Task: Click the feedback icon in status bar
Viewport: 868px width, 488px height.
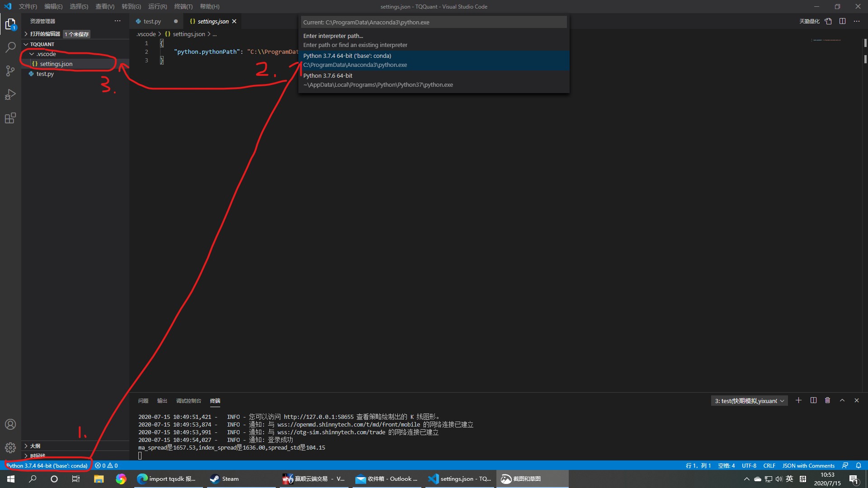Action: coord(845,465)
